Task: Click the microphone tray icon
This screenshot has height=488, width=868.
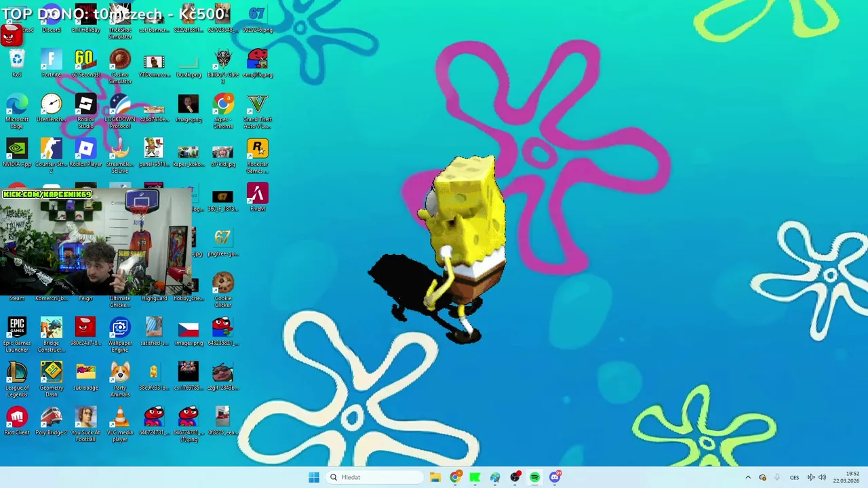Action: coord(776,477)
